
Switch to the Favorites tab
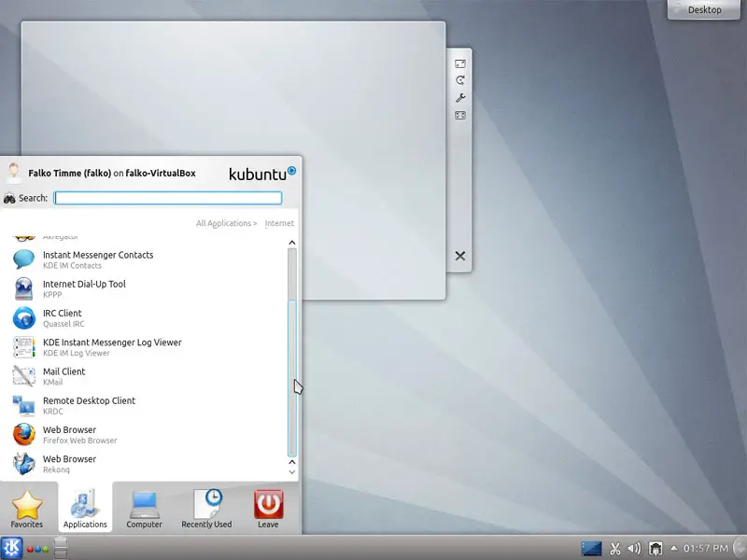tap(27, 509)
